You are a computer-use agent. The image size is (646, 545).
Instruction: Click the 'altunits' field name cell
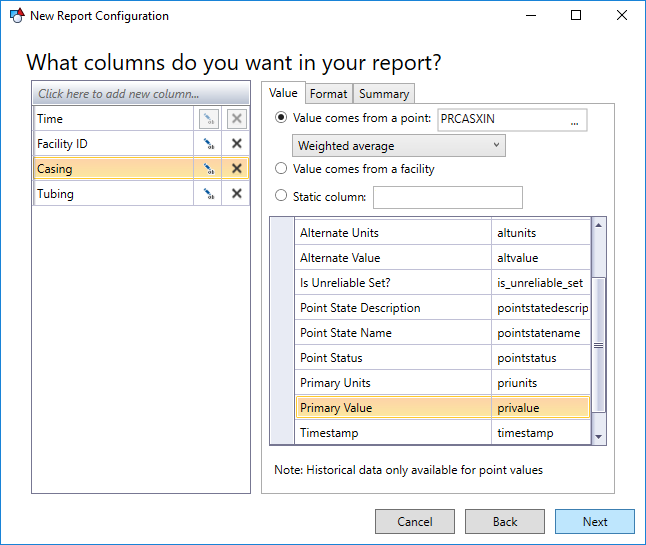(x=541, y=233)
